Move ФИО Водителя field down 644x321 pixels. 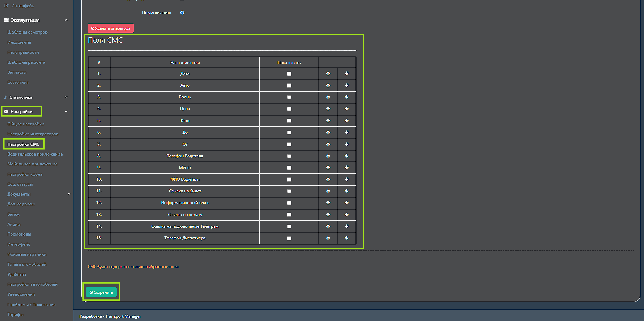coord(346,179)
